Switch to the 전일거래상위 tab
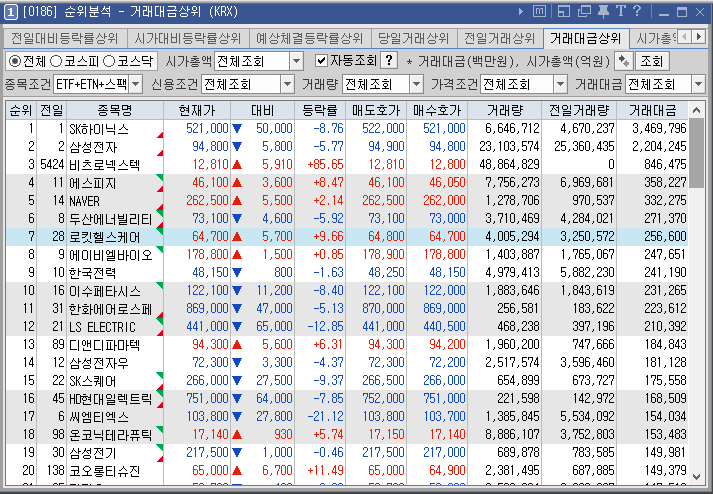The image size is (713, 494). [x=499, y=38]
